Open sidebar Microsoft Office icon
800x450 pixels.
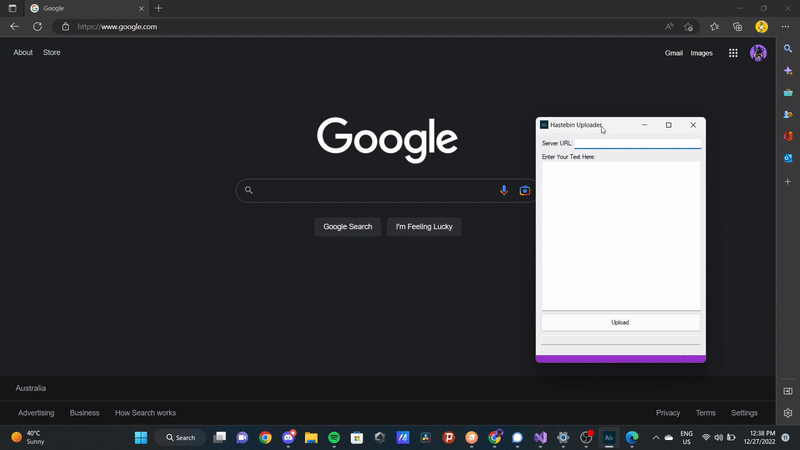(x=788, y=136)
